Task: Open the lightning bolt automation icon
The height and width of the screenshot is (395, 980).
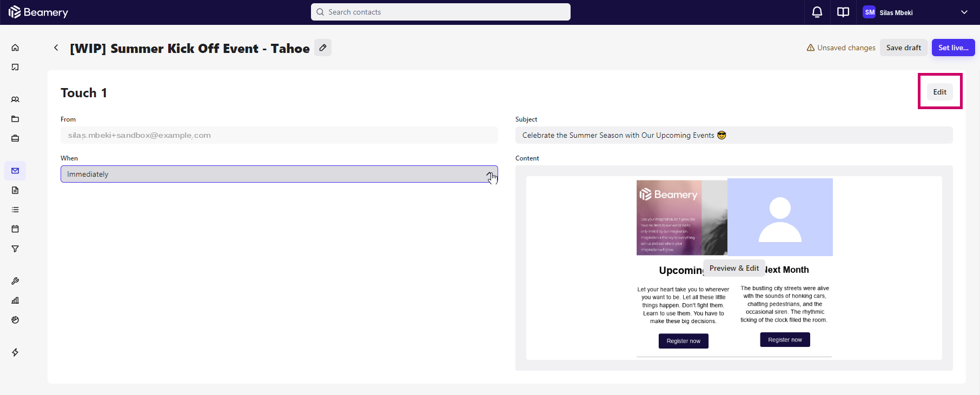Action: (x=15, y=352)
